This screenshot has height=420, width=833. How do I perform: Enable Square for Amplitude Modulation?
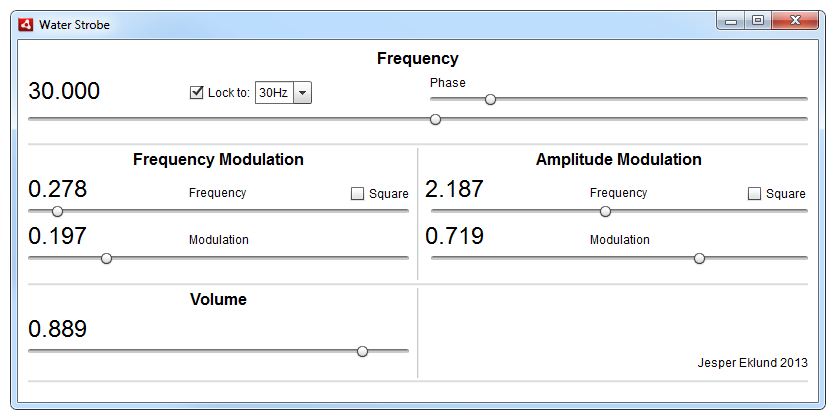[754, 193]
